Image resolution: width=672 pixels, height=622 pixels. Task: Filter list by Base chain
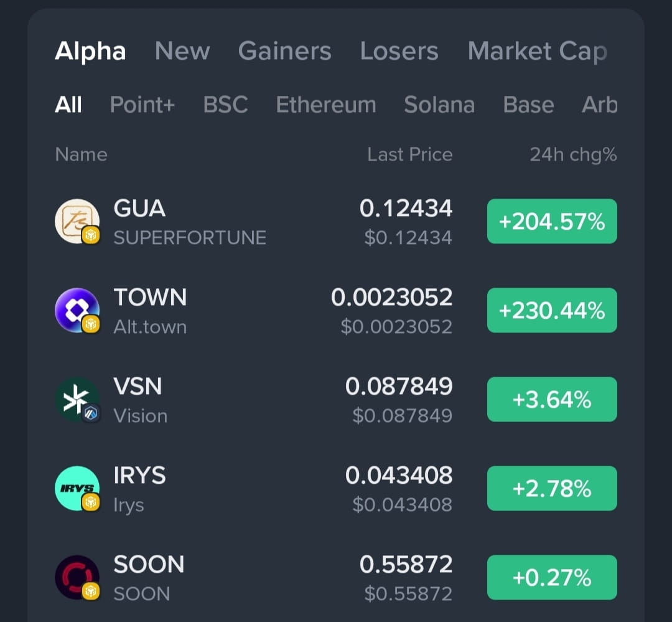[x=528, y=105]
